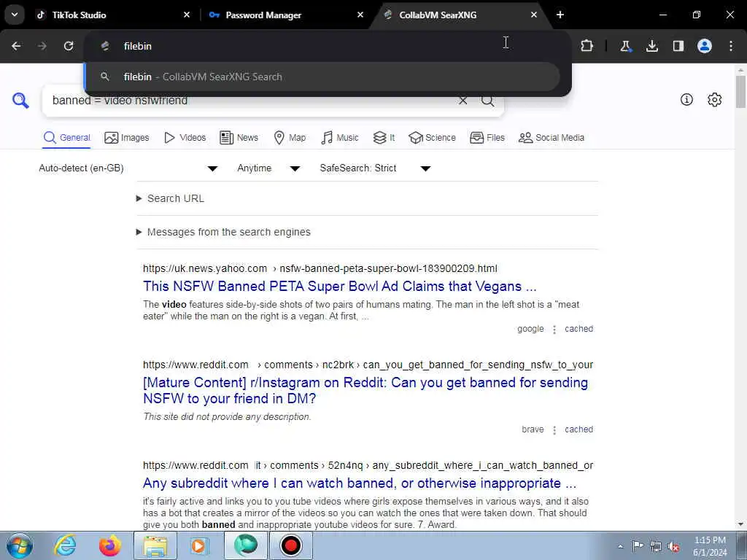Select the Social Media search category
747x560 pixels.
(x=551, y=138)
